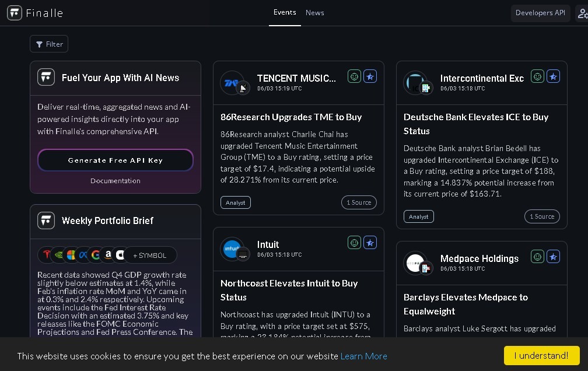Viewport: 588px width, 371px height.
Task: Click Analyst tag on Intercontinental Exchange card
Action: 418,216
